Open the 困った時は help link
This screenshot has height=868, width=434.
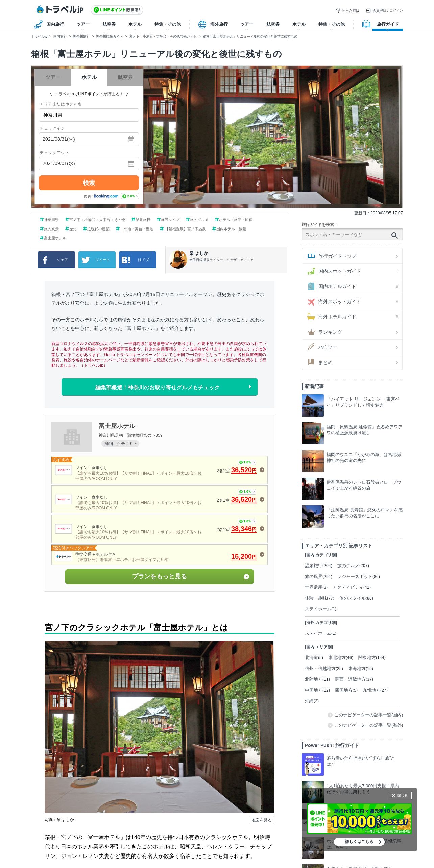(x=347, y=11)
